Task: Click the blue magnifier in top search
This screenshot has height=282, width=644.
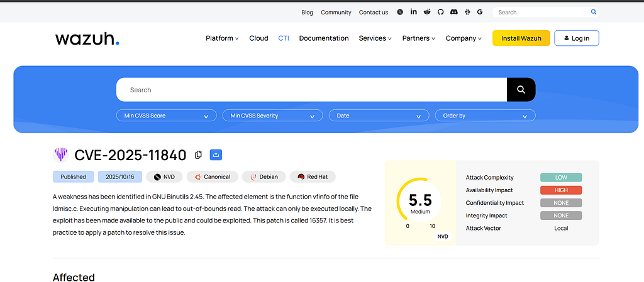Action: tap(594, 12)
